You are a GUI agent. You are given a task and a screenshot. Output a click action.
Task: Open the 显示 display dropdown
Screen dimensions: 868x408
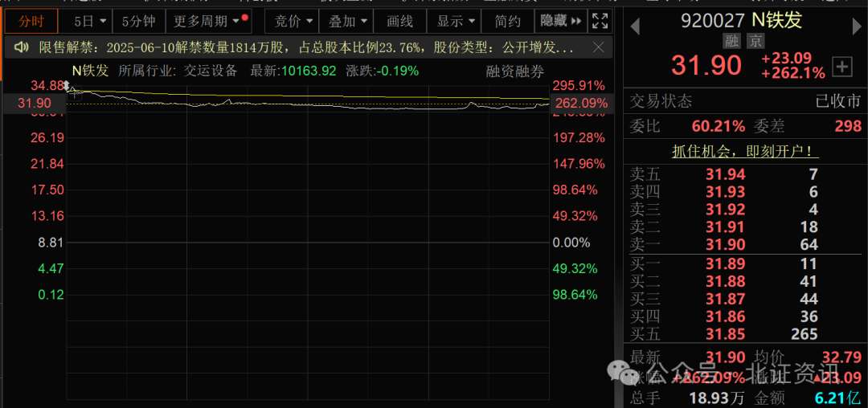click(x=452, y=22)
